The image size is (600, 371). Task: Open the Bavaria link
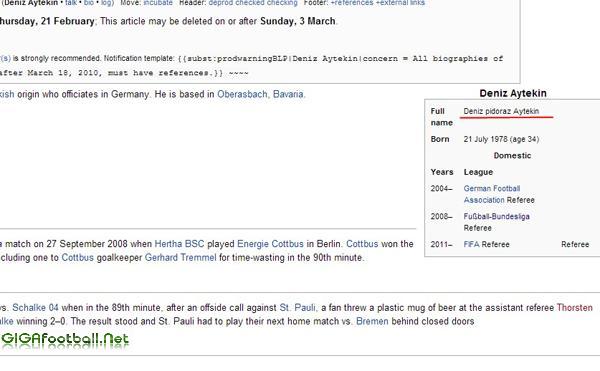point(288,94)
